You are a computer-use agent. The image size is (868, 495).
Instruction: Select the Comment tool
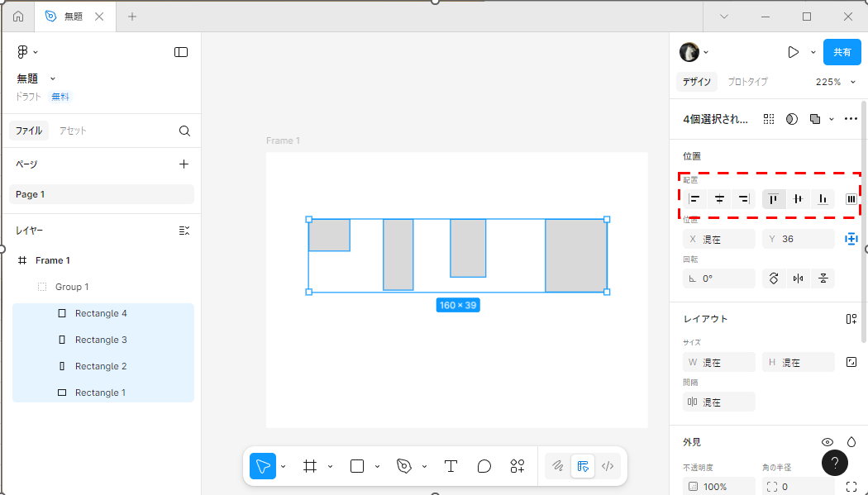coord(484,466)
